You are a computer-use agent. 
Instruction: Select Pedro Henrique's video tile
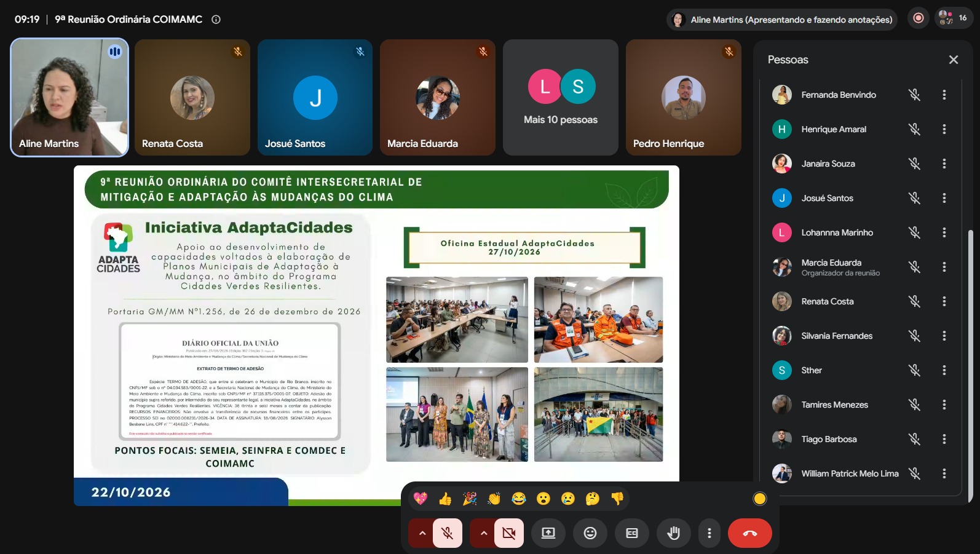684,97
